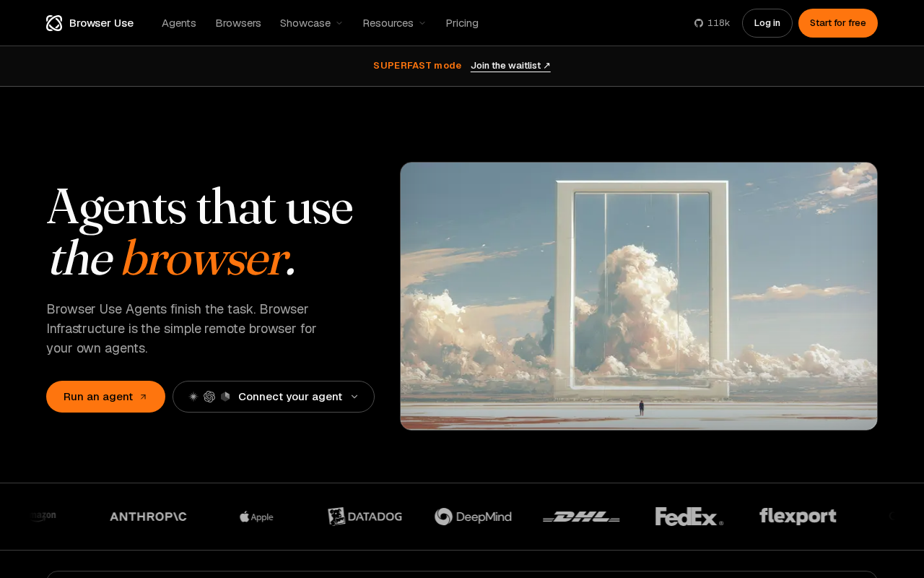Click the FedEx logo in the carousel
This screenshot has height=578, width=924.
(x=689, y=517)
